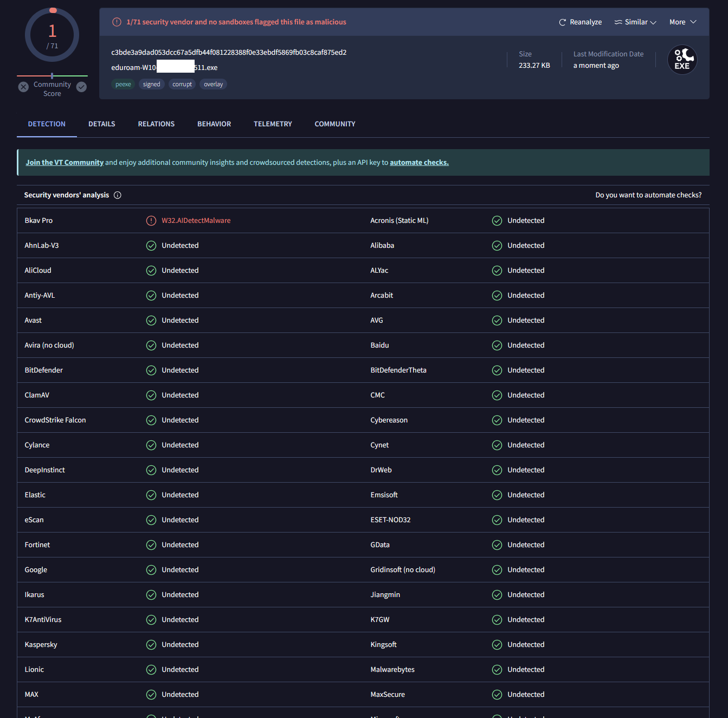Expand the More dropdown menu
Viewport: 728px width, 718px height.
(x=682, y=22)
